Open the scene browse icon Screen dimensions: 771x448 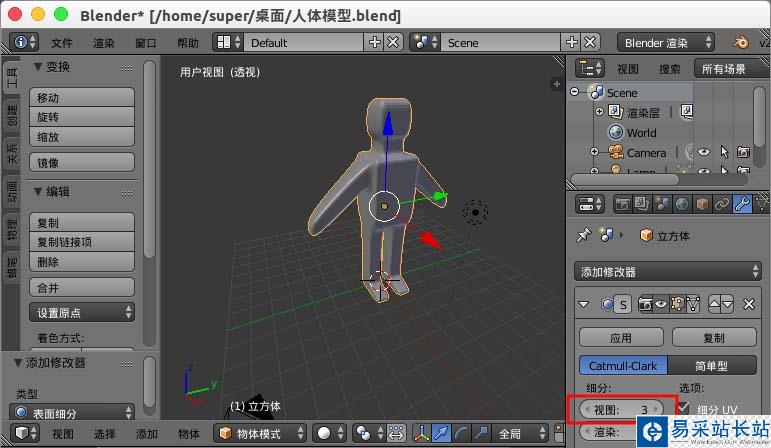(x=425, y=42)
